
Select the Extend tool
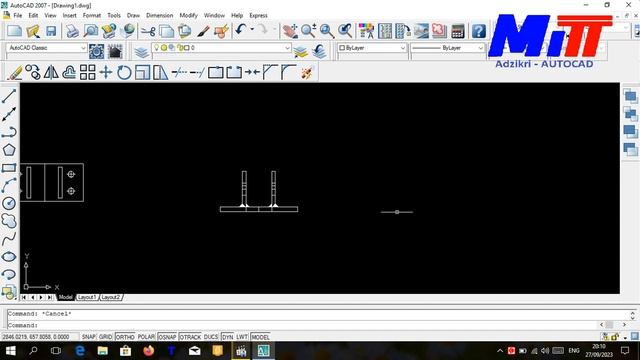[x=197, y=73]
